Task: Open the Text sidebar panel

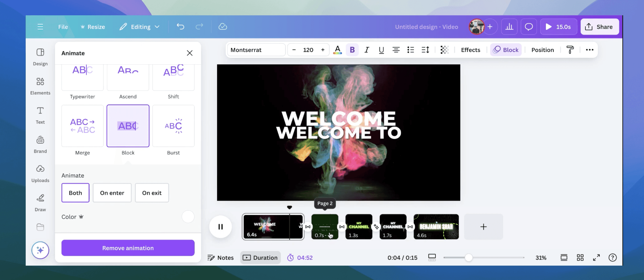Action: point(40,115)
